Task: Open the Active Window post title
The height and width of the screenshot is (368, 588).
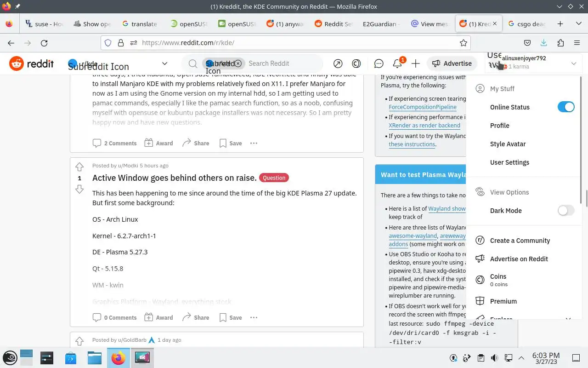Action: click(x=175, y=178)
